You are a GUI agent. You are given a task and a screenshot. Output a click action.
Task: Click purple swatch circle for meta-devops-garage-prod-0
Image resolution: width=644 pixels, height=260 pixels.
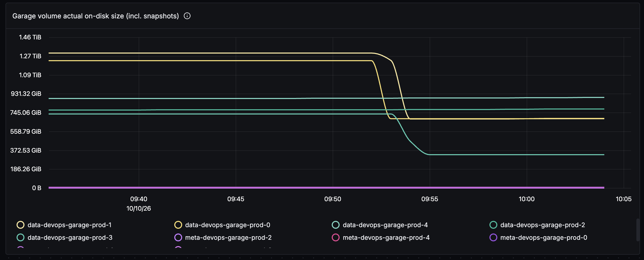(x=493, y=238)
